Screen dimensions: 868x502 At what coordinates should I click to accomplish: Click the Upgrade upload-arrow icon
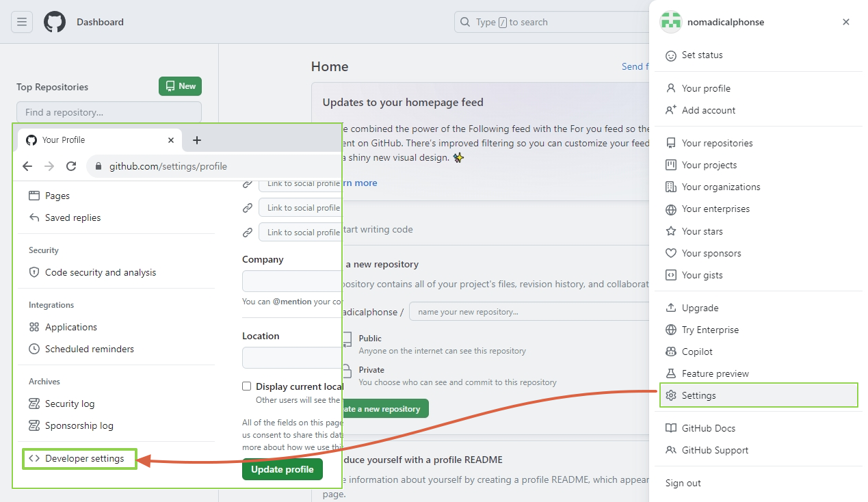click(x=671, y=308)
